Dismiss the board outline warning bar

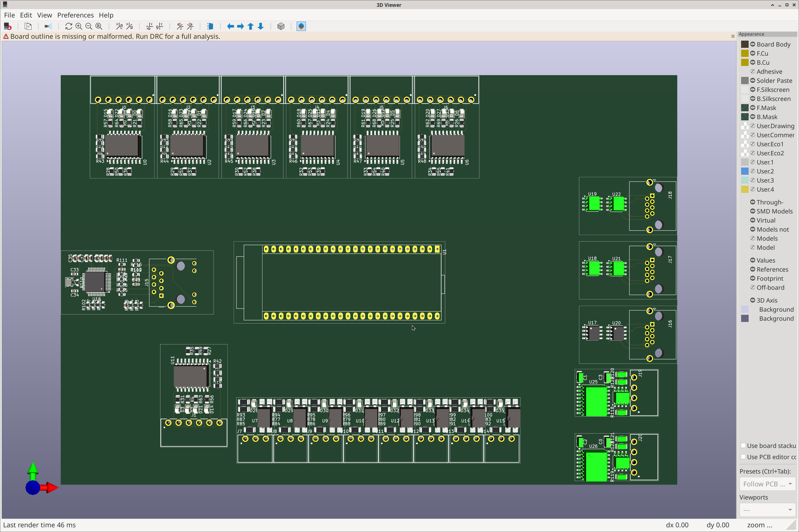(x=732, y=36)
